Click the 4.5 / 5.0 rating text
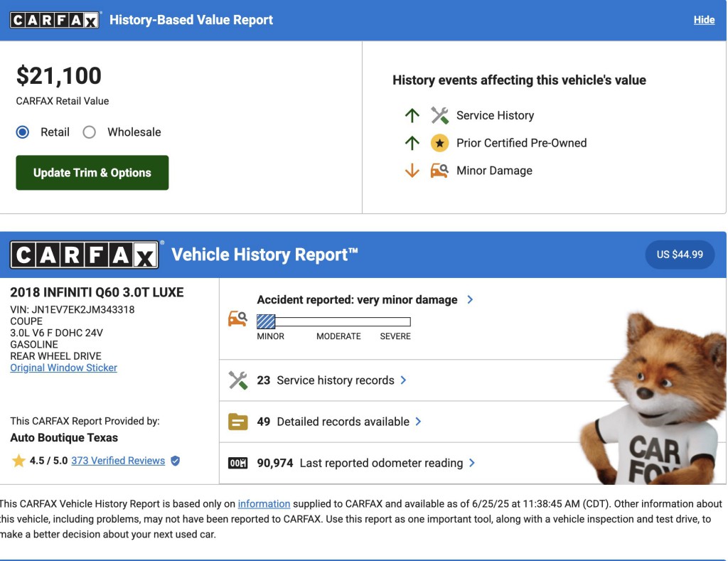This screenshot has width=728, height=561. pos(49,461)
